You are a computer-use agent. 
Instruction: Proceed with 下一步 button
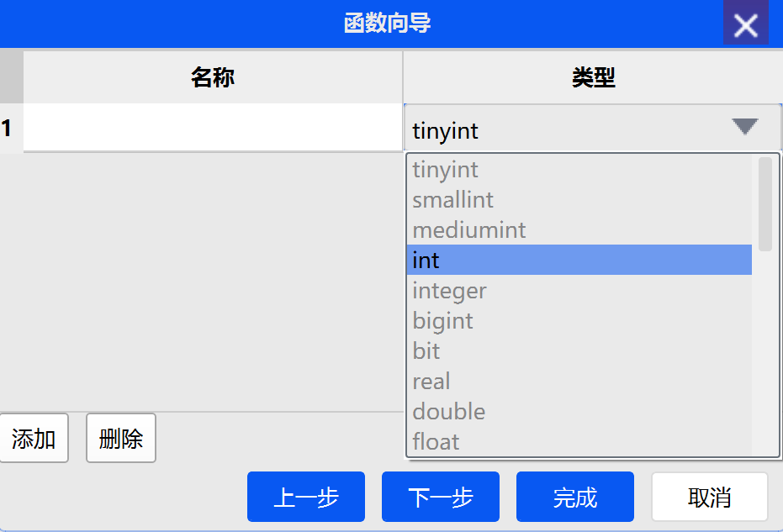pos(441,497)
